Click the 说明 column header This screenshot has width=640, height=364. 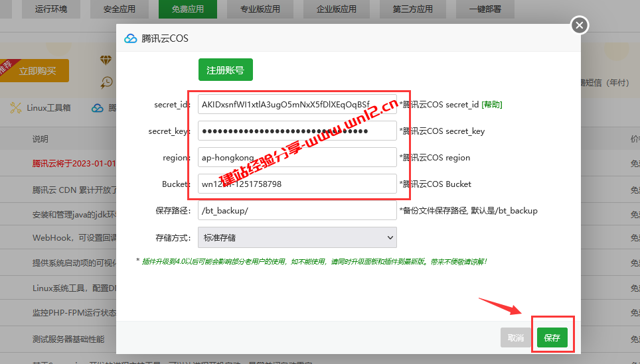point(40,139)
